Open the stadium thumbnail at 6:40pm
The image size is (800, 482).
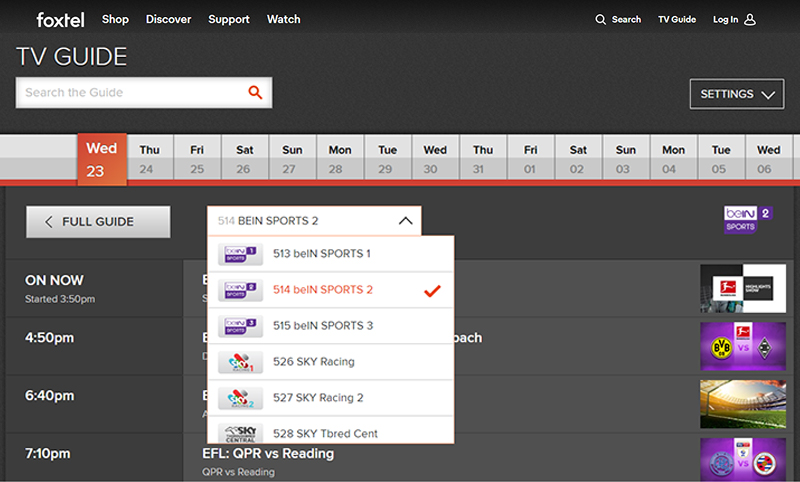743,404
